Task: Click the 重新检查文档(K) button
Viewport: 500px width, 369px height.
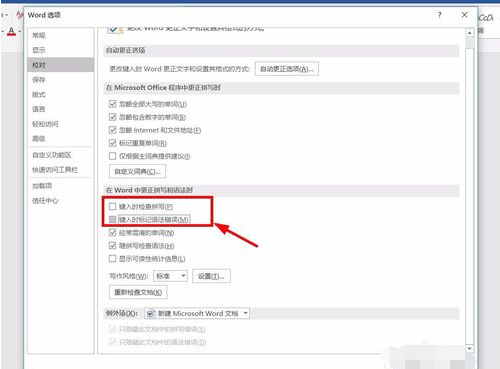Action: pyautogui.click(x=138, y=292)
